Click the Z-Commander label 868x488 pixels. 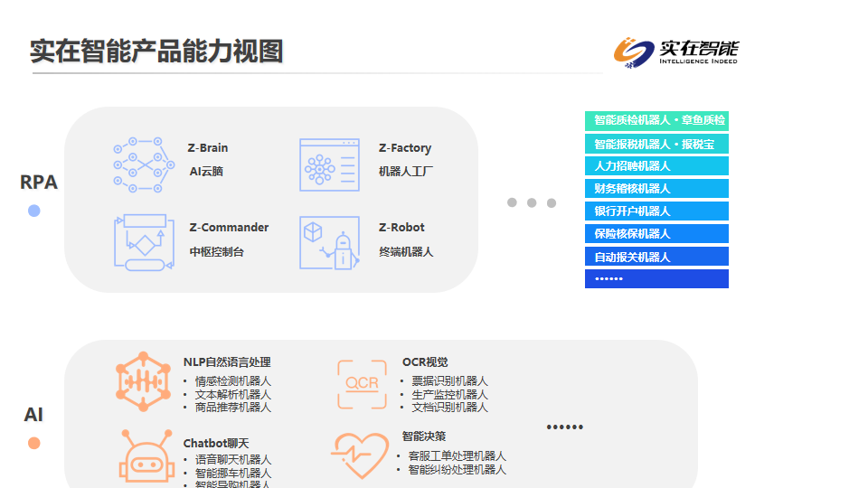tap(229, 228)
